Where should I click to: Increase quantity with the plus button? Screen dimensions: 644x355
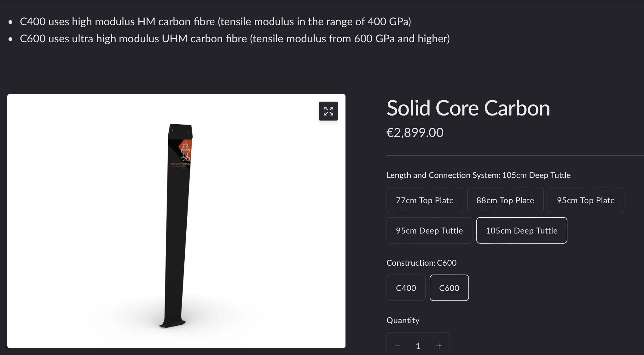[x=439, y=346]
